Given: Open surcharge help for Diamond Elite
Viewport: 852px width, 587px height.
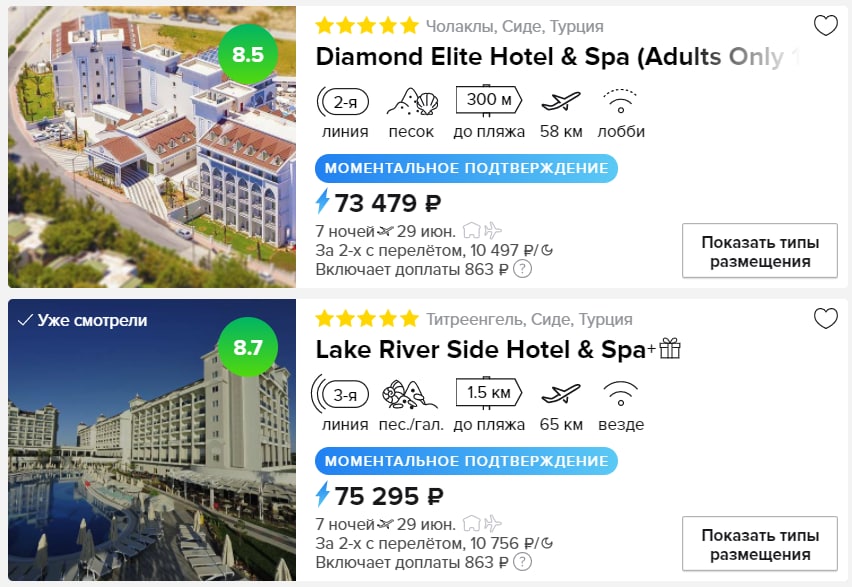Looking at the screenshot, I should pos(522,269).
